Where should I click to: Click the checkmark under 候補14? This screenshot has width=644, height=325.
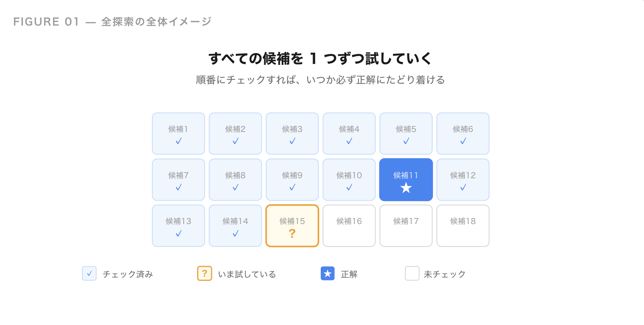235,234
